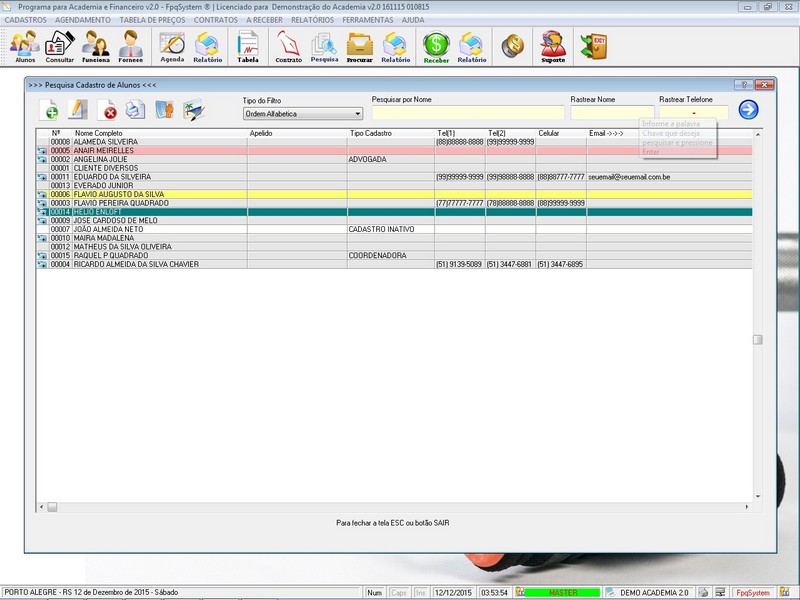800x600 pixels.
Task: Open the CADASTROS menu
Action: [26, 20]
